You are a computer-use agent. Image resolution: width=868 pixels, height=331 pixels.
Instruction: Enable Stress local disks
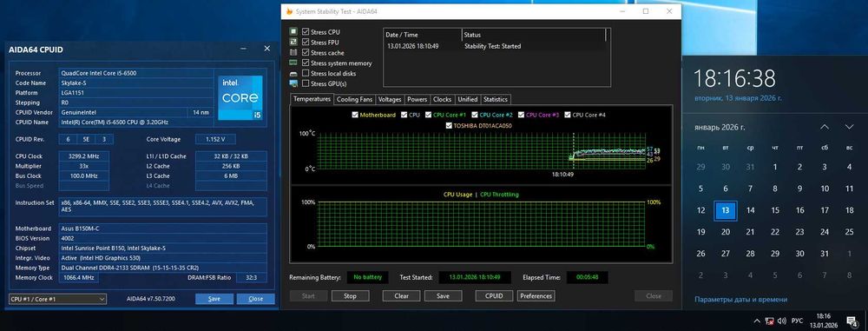(306, 73)
